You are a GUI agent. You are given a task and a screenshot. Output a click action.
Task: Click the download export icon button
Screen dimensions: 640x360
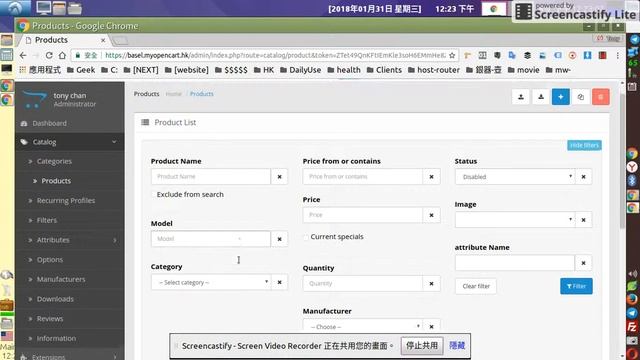541,97
